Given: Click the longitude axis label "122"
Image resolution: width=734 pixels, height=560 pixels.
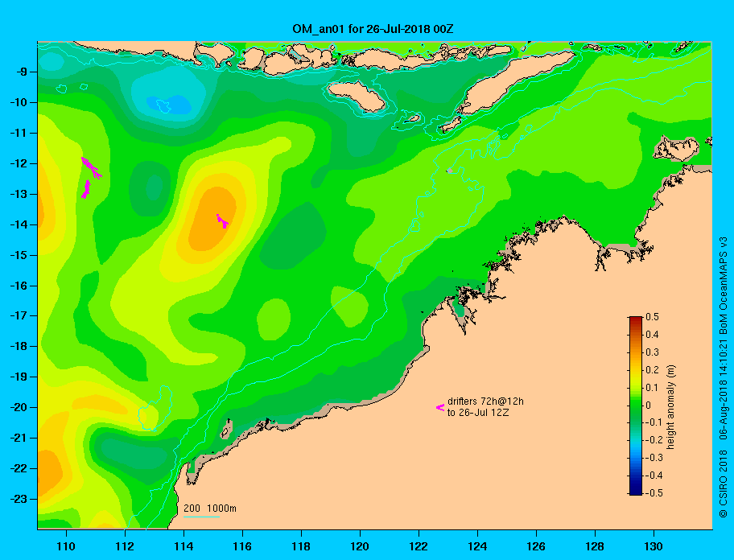Looking at the screenshot, I should pos(419,546).
